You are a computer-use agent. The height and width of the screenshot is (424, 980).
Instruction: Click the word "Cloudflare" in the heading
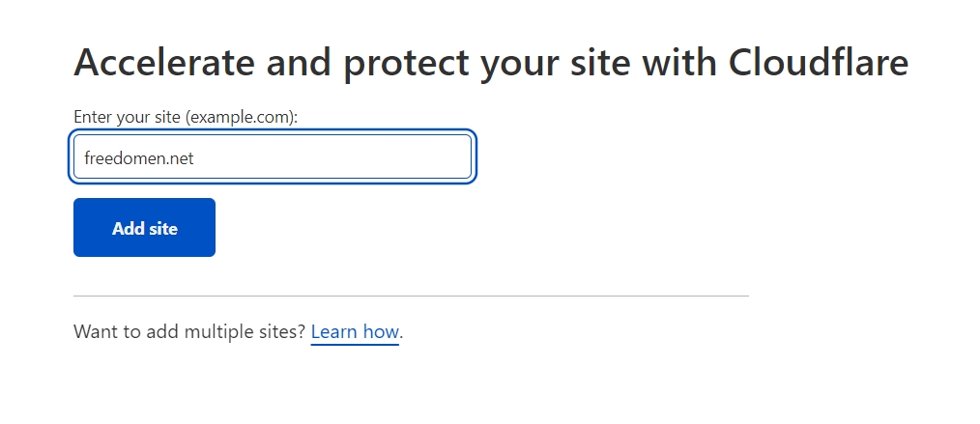pyautogui.click(x=818, y=63)
